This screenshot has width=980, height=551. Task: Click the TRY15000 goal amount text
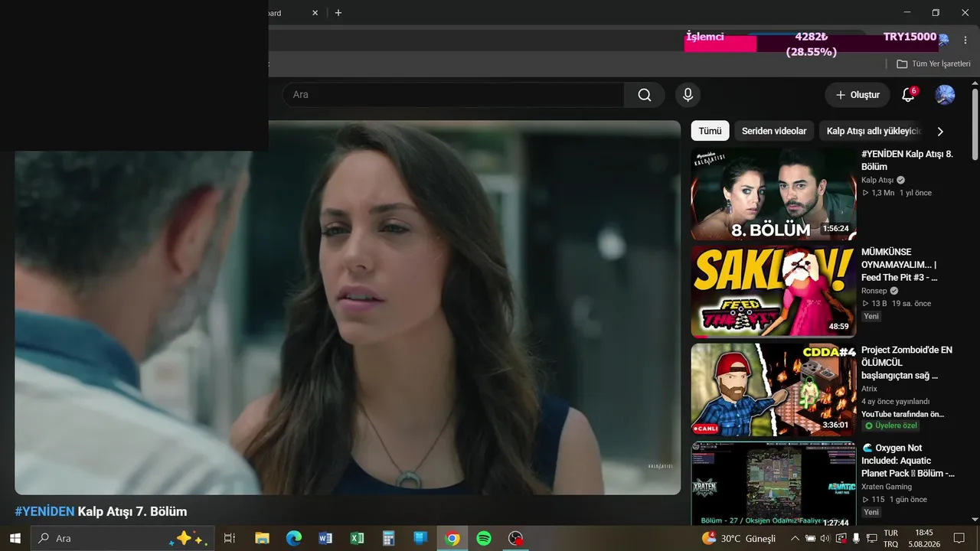pos(910,37)
